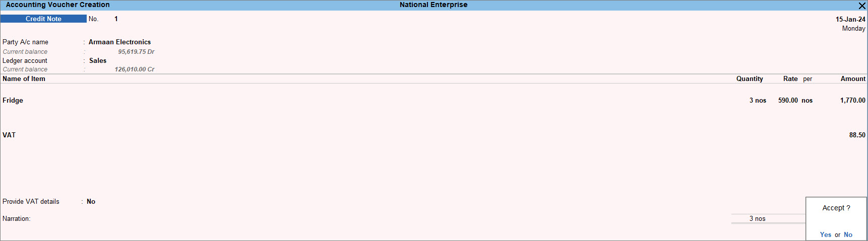This screenshot has height=241, width=868.
Task: Click the Quantity column header
Action: point(750,78)
